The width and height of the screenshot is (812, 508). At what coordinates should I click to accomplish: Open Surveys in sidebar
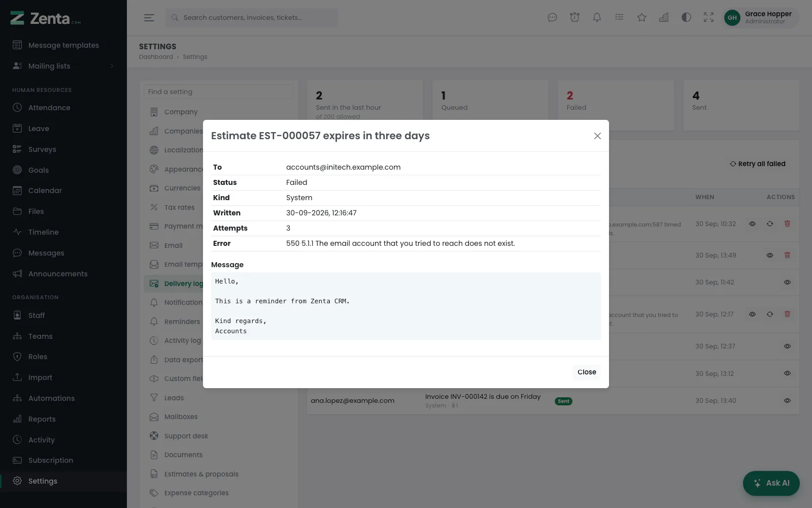point(63,149)
